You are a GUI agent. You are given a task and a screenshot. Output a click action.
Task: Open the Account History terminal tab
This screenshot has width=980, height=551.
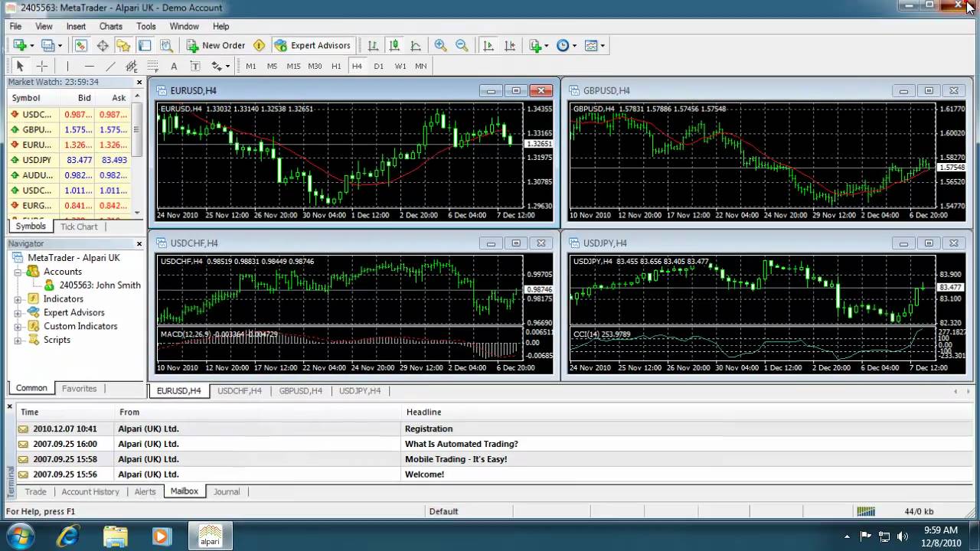point(90,492)
